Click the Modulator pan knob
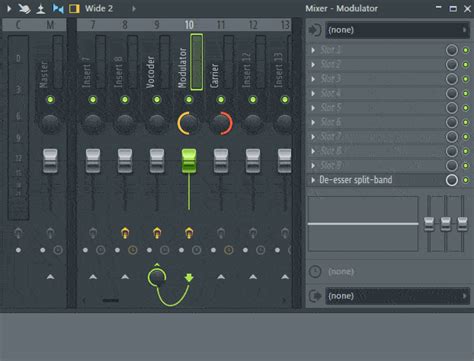The width and height of the screenshot is (474, 361). pos(189,123)
